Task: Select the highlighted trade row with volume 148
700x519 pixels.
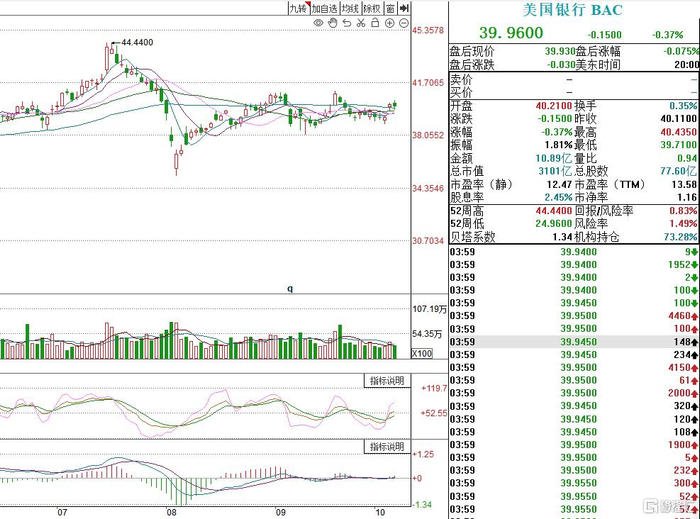Action: click(574, 342)
